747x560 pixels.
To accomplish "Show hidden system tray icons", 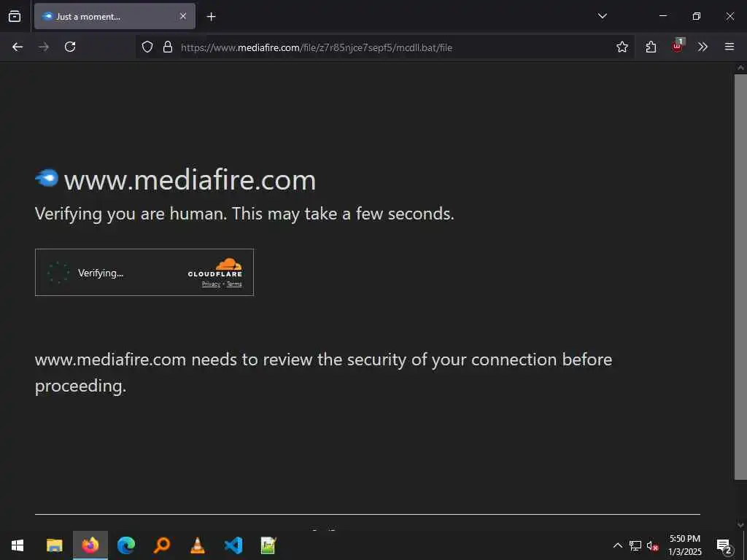I will (x=617, y=545).
